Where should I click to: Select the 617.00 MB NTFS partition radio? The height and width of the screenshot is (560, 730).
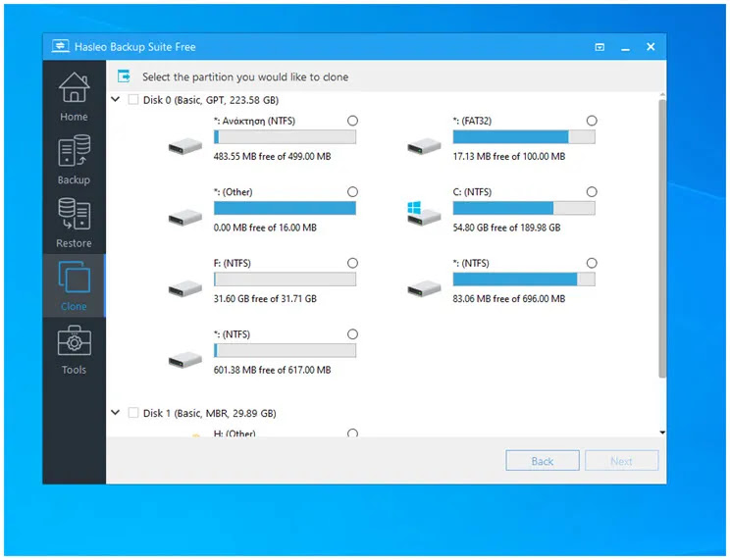(x=353, y=334)
